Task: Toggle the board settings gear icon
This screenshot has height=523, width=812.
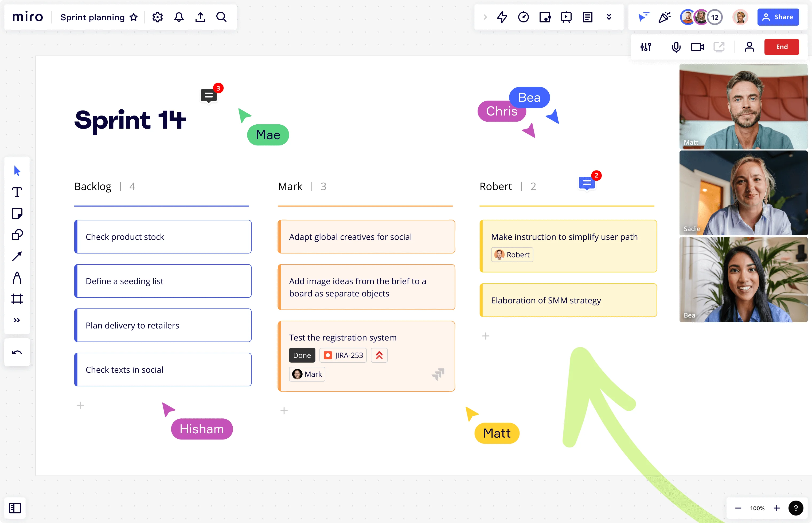Action: (x=157, y=17)
